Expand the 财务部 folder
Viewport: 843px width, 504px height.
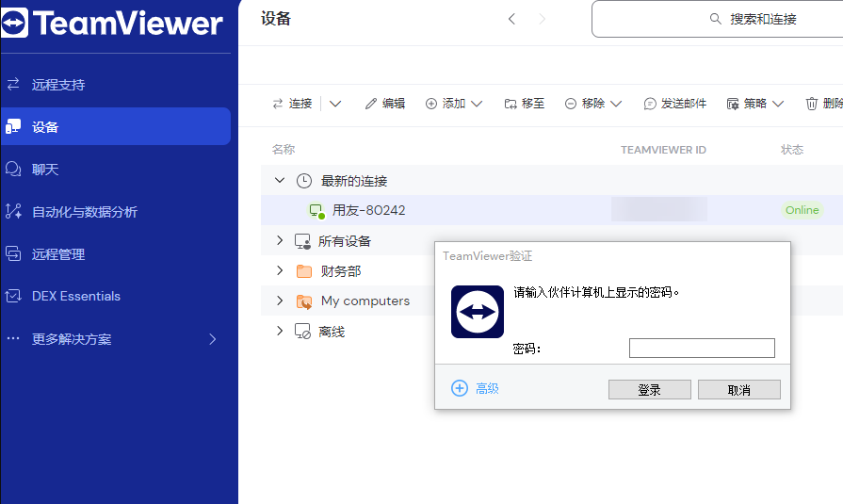pyautogui.click(x=280, y=270)
